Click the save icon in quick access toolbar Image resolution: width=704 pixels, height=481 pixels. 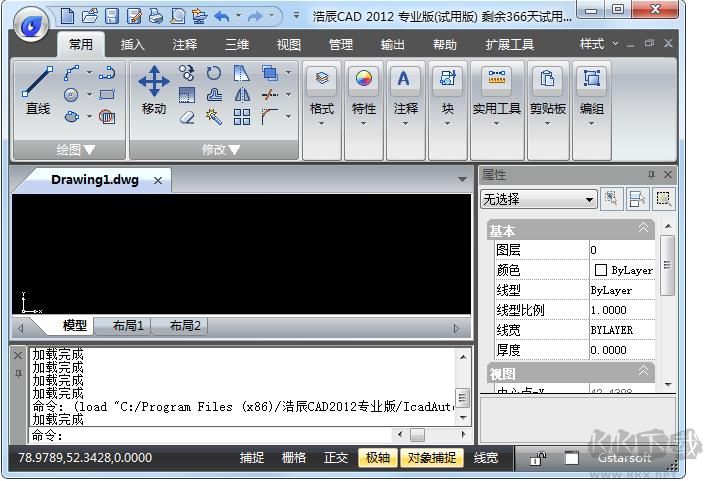tap(112, 16)
